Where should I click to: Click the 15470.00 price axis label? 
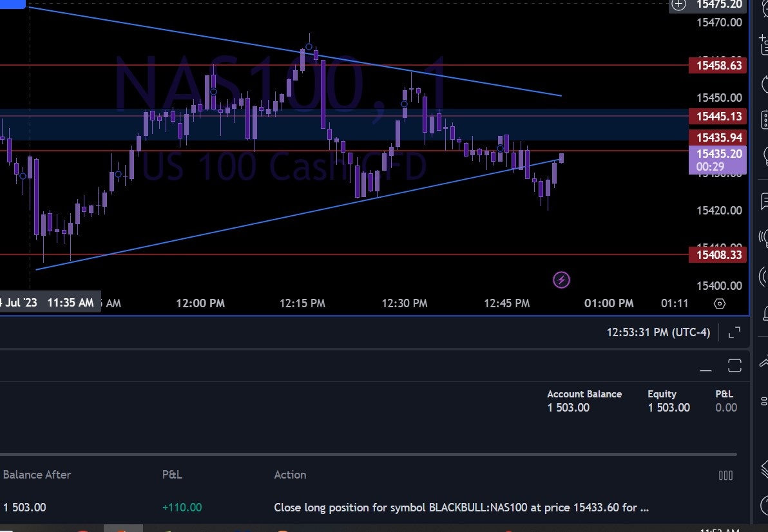click(x=719, y=22)
